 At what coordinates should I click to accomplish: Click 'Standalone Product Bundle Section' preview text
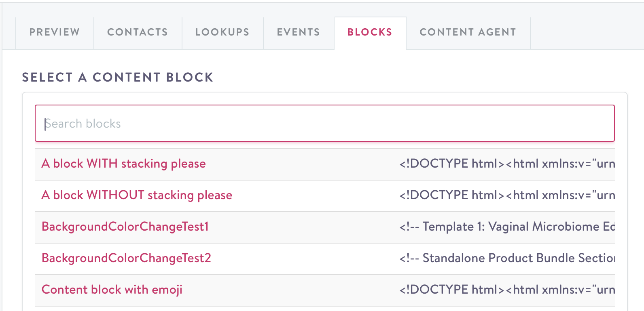coord(506,258)
